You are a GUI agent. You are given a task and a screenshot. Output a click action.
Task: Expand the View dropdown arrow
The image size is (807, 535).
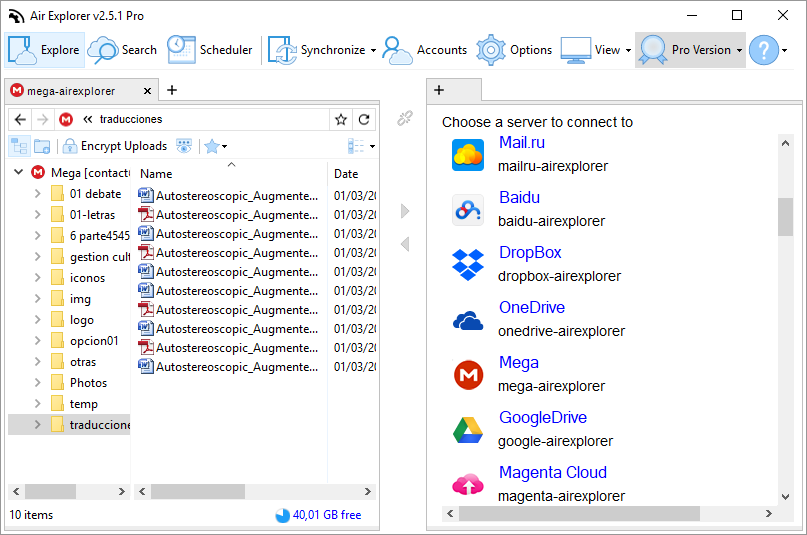coord(628,50)
